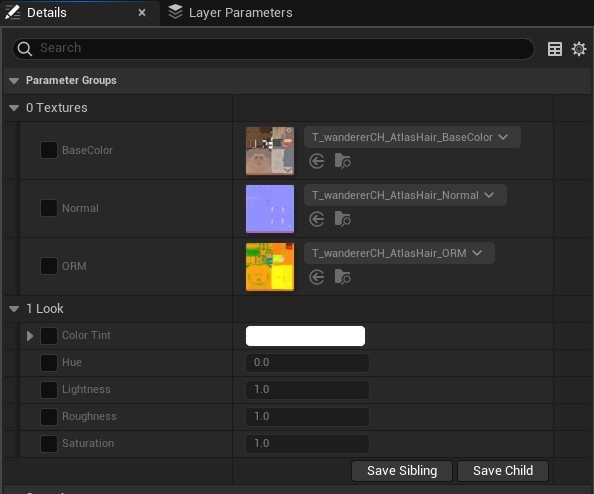Viewport: 594px width, 494px height.
Task: Collapse the 0 Textures group
Action: (x=14, y=108)
